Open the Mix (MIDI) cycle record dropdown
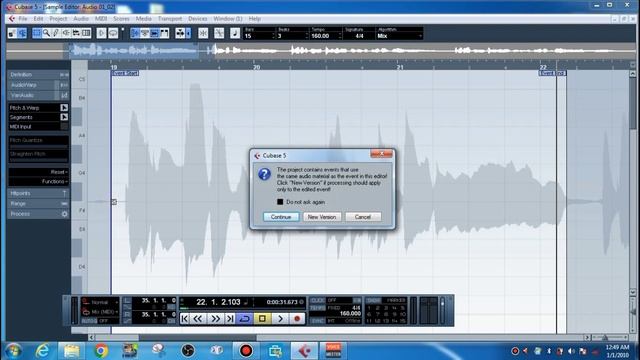Viewport: 640px width, 360px height. coord(100,312)
